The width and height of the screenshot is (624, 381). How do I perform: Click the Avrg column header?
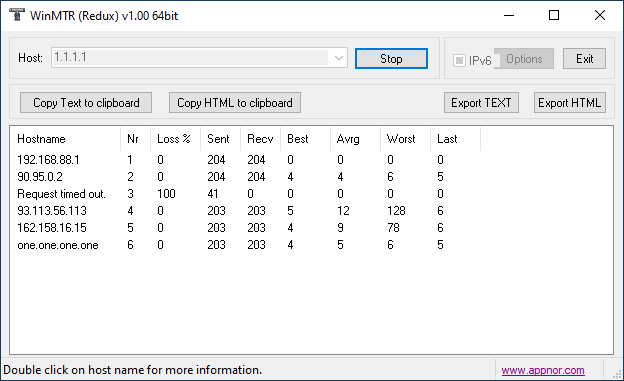tap(355, 139)
